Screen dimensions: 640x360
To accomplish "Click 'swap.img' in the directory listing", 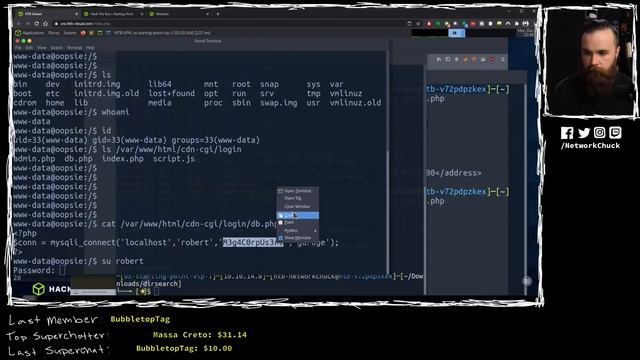I will coord(278,103).
